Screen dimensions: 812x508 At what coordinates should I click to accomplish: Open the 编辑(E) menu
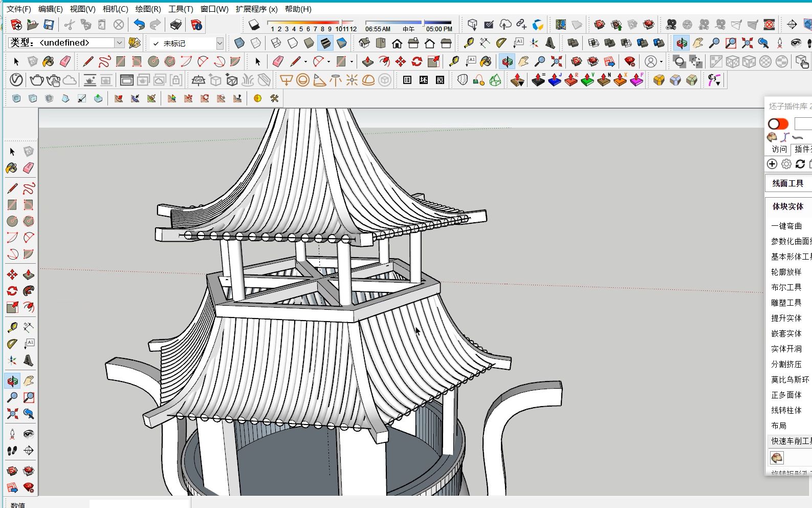50,9
